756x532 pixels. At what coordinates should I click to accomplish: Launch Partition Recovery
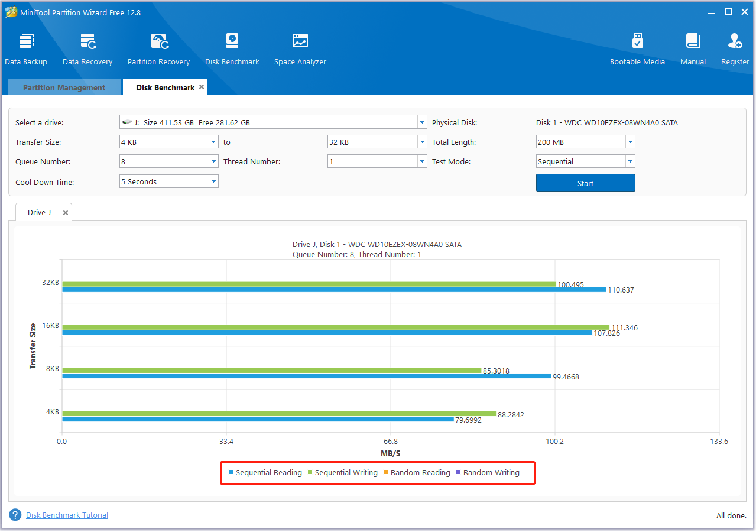(x=158, y=49)
